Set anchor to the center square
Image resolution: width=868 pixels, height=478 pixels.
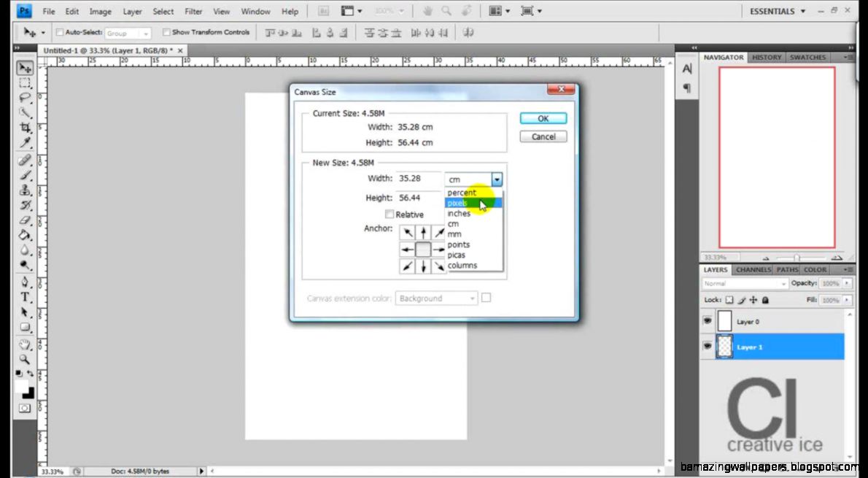(423, 250)
